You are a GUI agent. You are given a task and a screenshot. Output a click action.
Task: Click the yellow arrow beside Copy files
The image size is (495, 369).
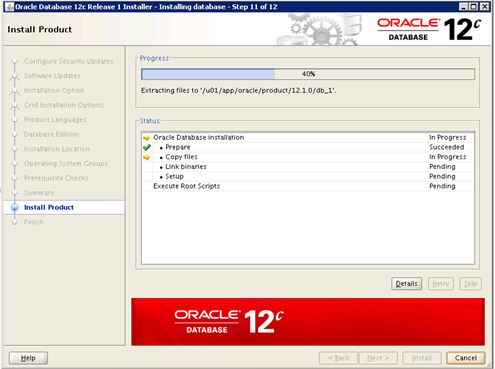coord(146,157)
